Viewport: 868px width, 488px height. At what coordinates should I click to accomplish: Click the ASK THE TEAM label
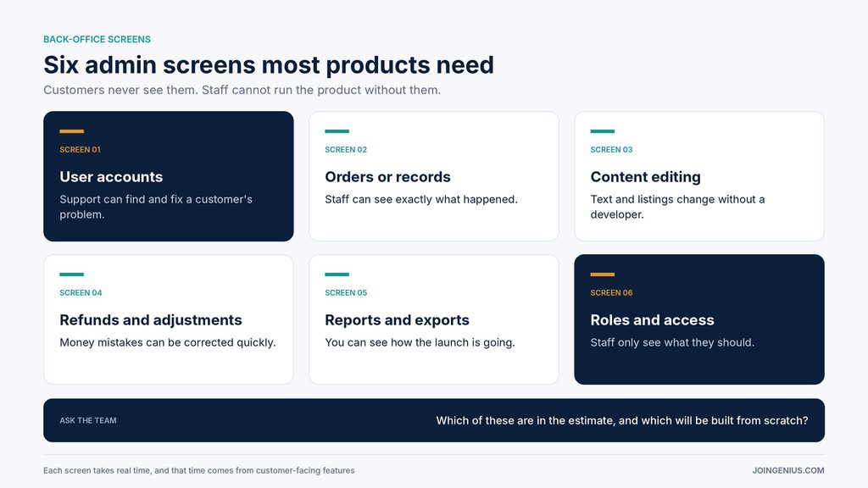coord(88,420)
